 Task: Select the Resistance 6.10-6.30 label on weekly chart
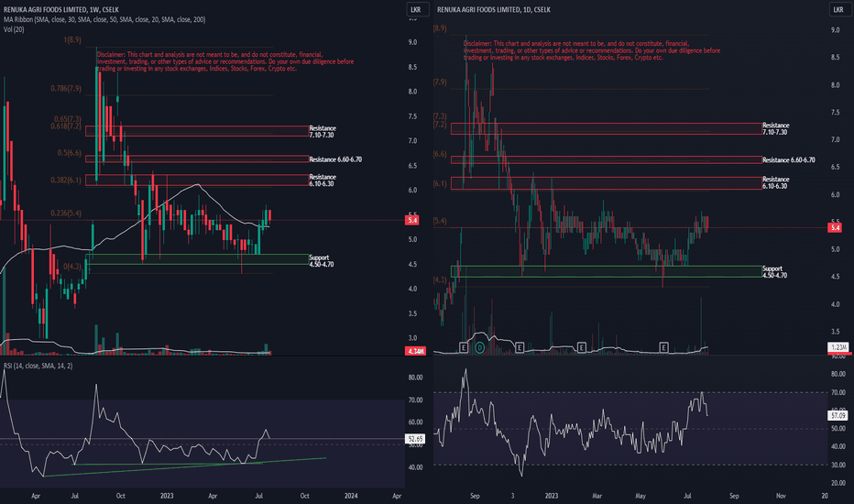click(323, 181)
